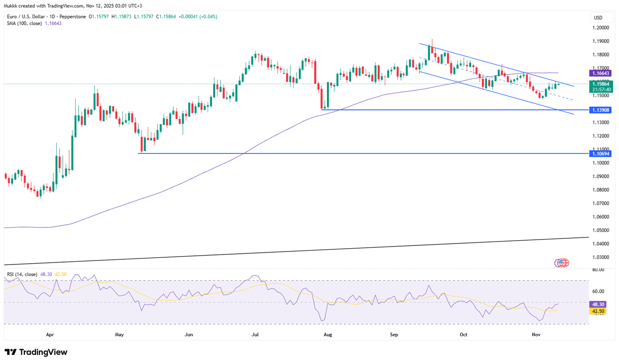Click the +0.00041 (+0.04%) change value
The image size is (619, 364).
click(x=197, y=17)
